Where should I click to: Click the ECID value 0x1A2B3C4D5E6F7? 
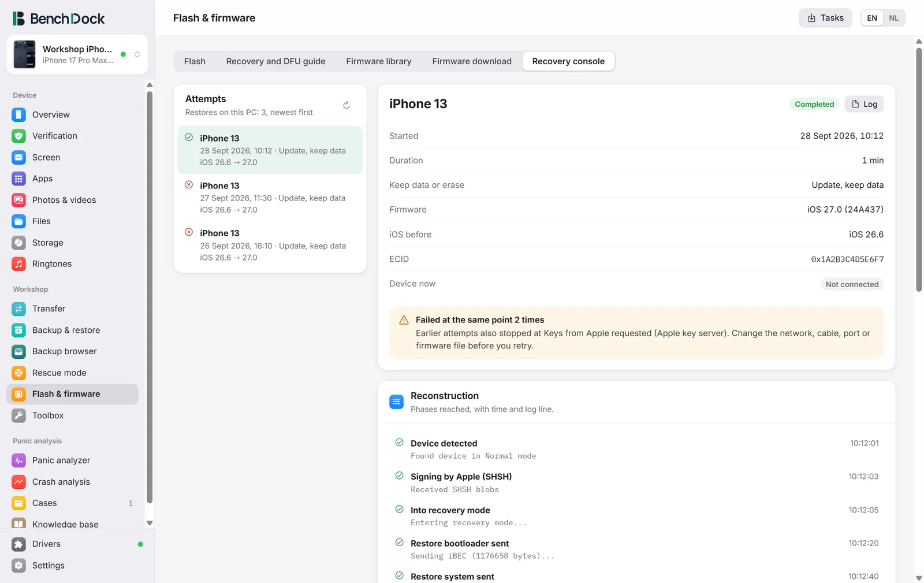click(x=847, y=259)
